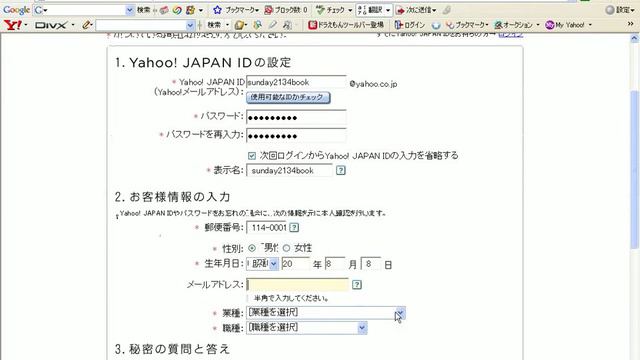Click the pencil icon in Yahoo toolbar
640x360 pixels.
click(86, 25)
